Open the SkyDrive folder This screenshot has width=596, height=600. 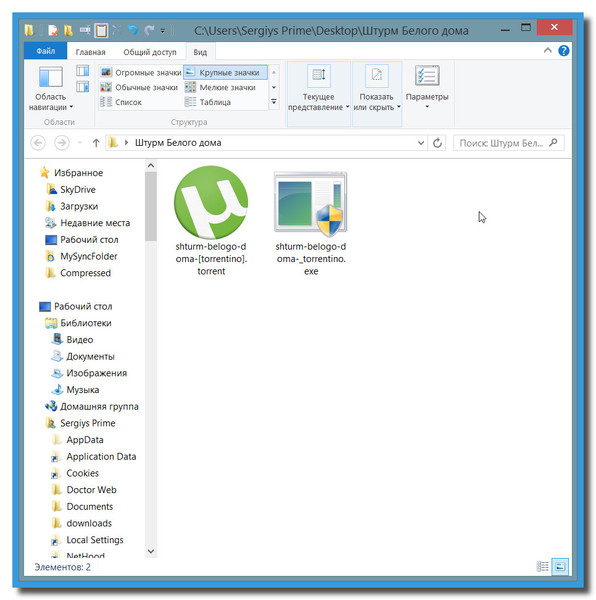[x=71, y=189]
